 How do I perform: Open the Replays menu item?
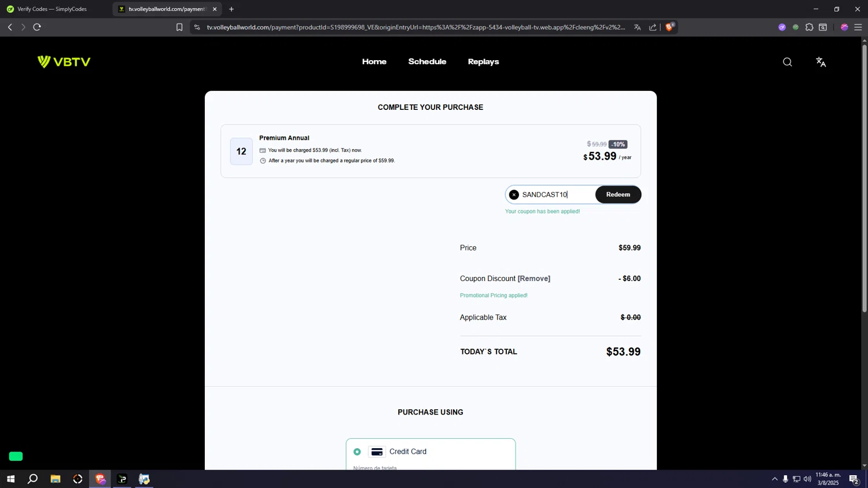[x=483, y=62]
